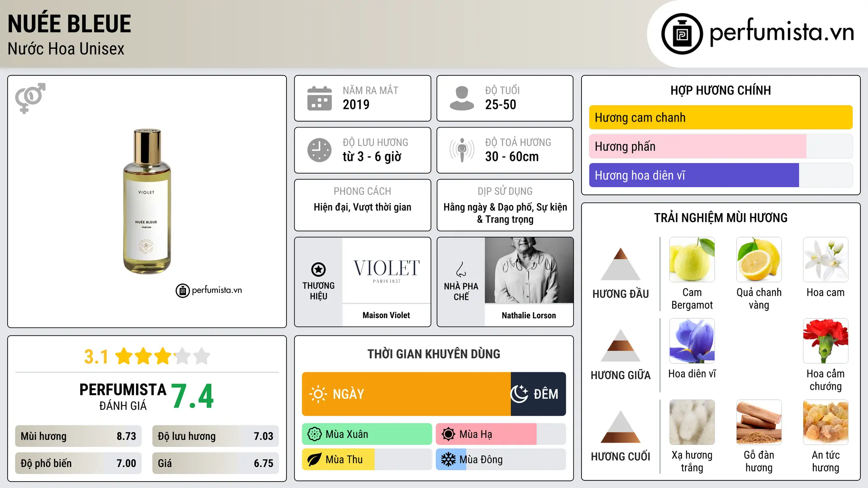Image resolution: width=868 pixels, height=488 pixels.
Task: Click the 30 - 60cm sillage value
Action: (x=512, y=157)
